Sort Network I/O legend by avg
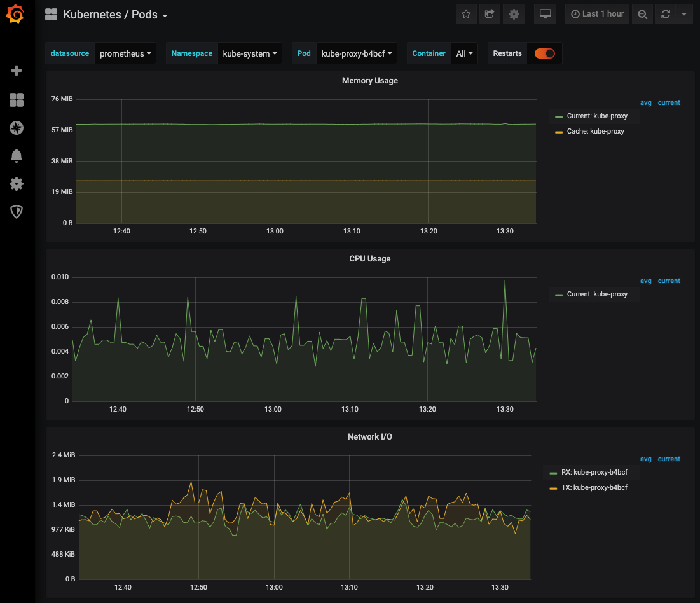 click(x=645, y=459)
